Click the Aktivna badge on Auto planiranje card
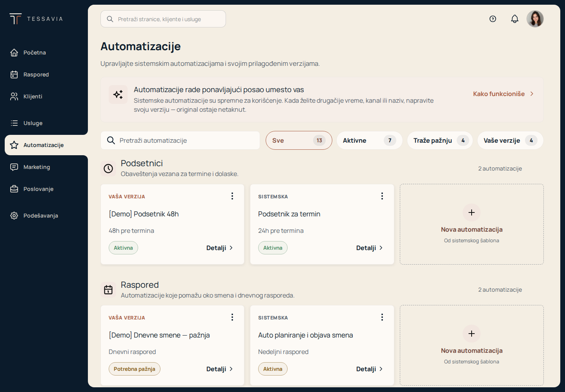Image resolution: width=565 pixels, height=392 pixels. tap(273, 369)
